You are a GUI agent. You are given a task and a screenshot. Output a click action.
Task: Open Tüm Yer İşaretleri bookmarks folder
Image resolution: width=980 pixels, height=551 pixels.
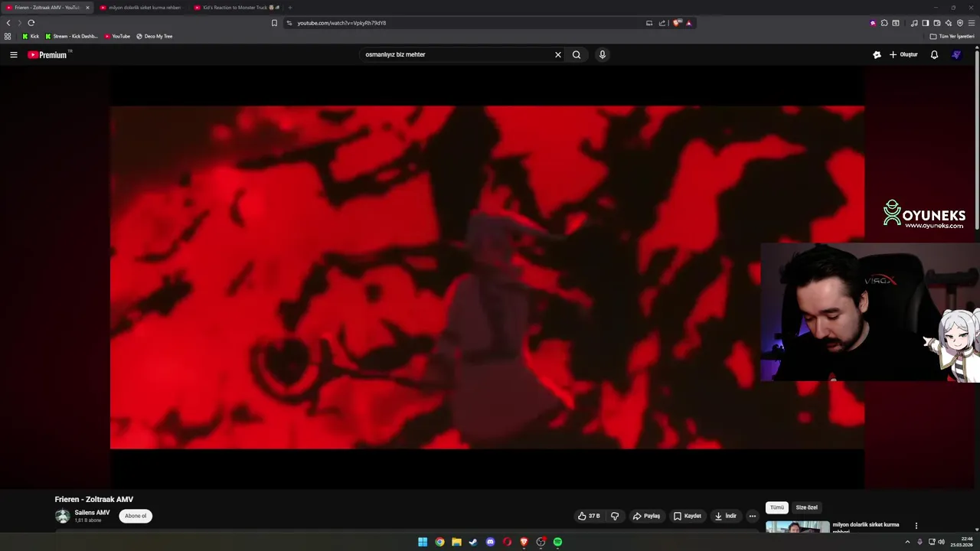coord(952,36)
